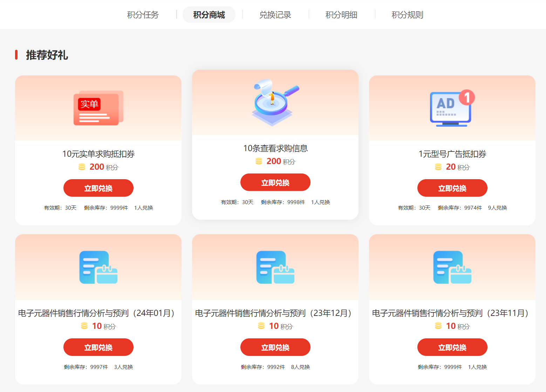Click the coin icon beside 20 积分
The height and width of the screenshot is (392, 546).
pos(438,167)
